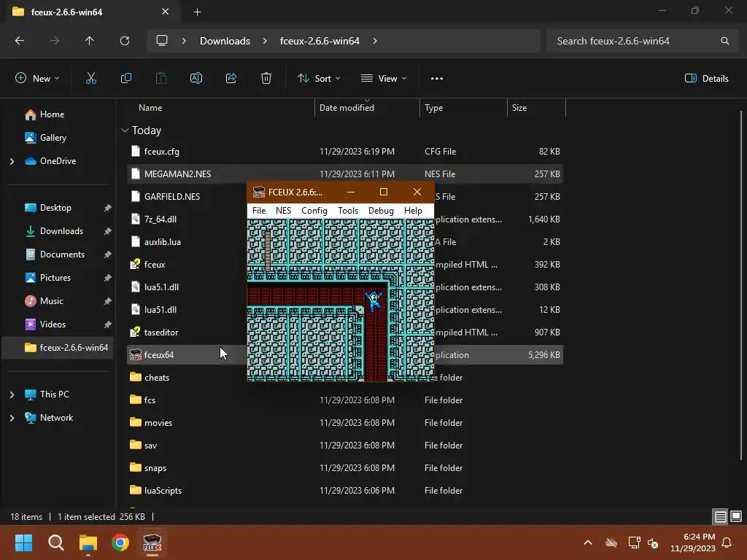The height and width of the screenshot is (560, 747).
Task: Open fceux64 application file icon
Action: pos(136,355)
